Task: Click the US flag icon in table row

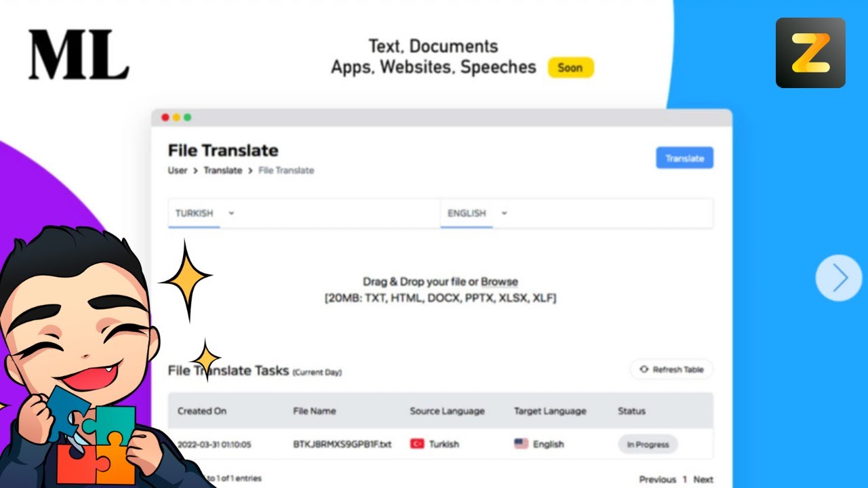Action: click(x=521, y=444)
